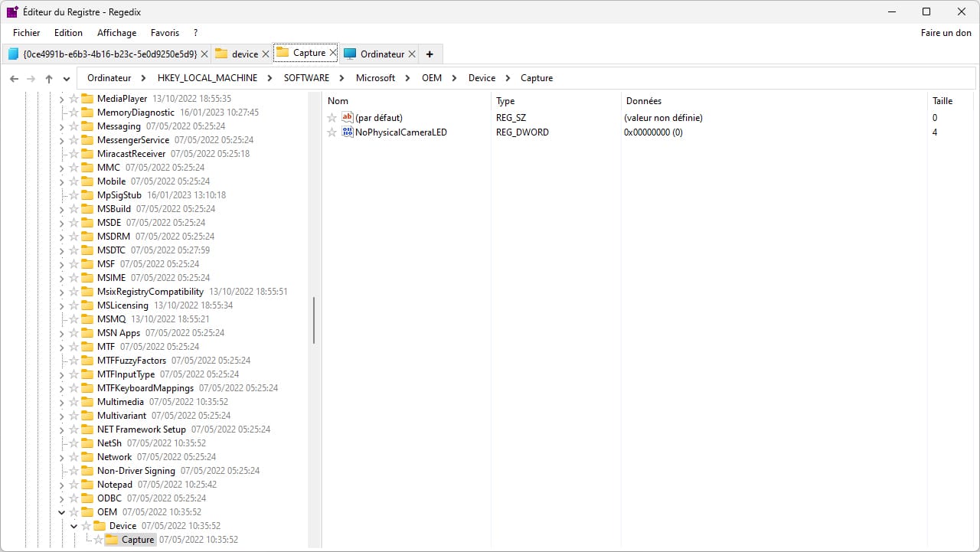Viewport: 980px width, 552px height.
Task: Select the MSDRM folder icon
Action: [87, 237]
